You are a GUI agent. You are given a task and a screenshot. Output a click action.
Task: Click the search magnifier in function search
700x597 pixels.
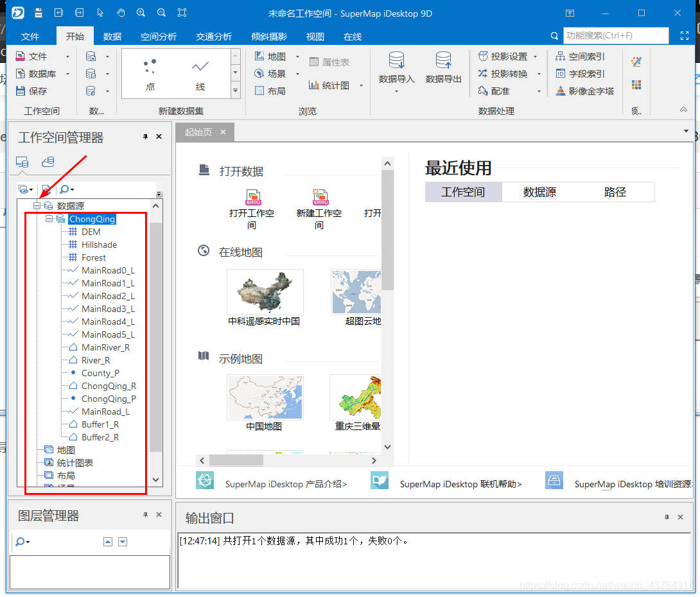tap(554, 36)
